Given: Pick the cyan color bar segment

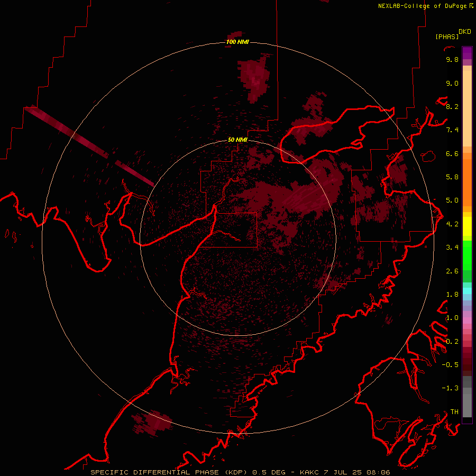Looking at the screenshot, I should (467, 290).
